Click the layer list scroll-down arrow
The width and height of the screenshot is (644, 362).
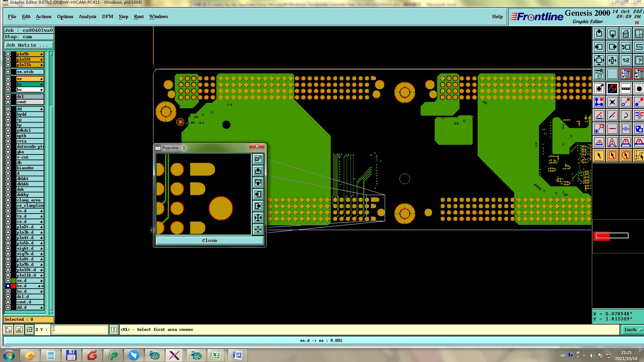click(51, 312)
